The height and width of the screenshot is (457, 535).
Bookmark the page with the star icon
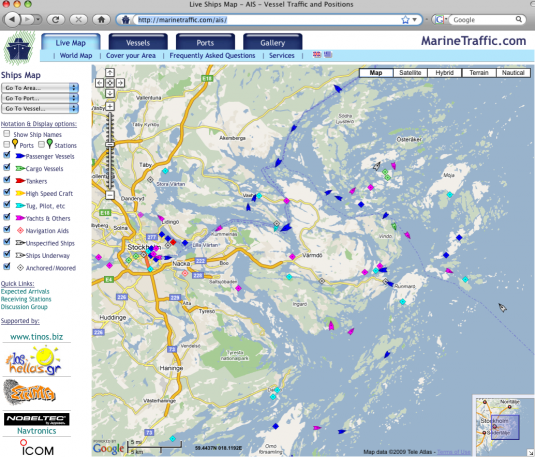tap(405, 20)
